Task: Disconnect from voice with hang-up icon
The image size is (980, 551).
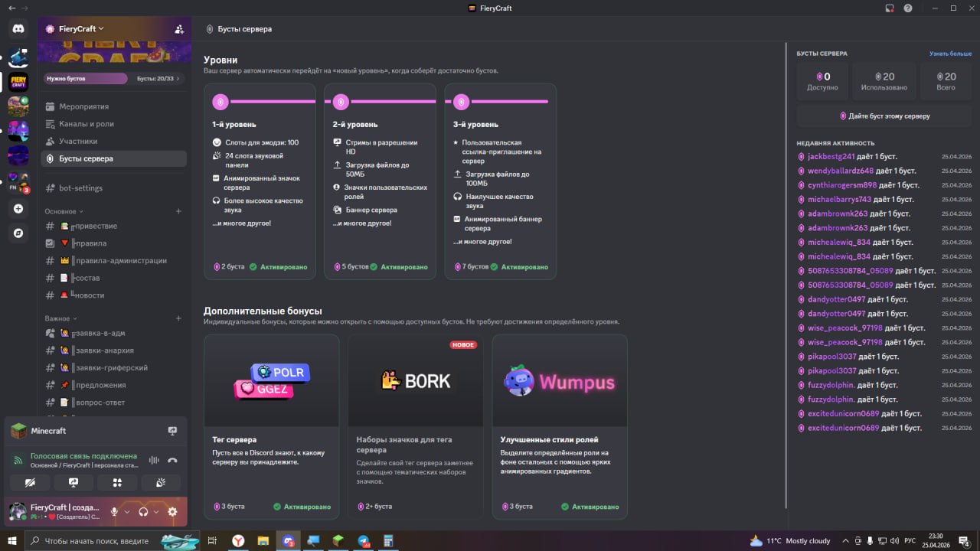Action: pyautogui.click(x=172, y=460)
